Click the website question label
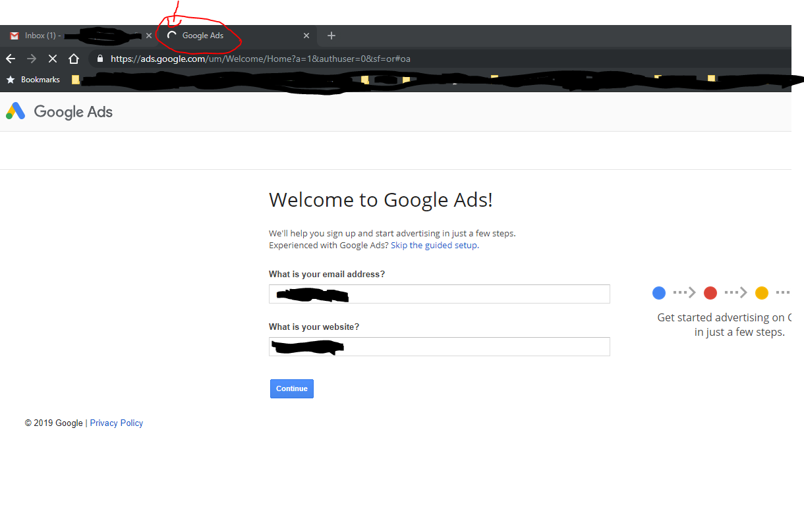 tap(314, 327)
